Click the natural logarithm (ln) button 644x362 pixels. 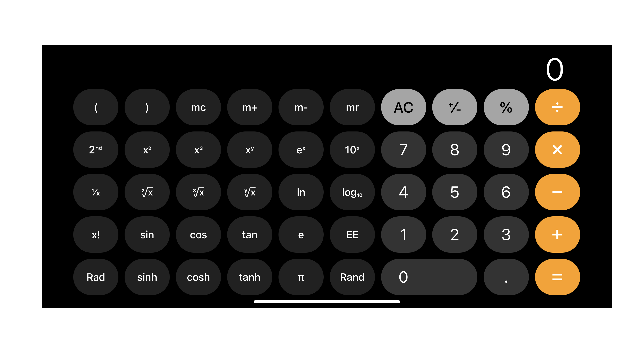tap(301, 192)
